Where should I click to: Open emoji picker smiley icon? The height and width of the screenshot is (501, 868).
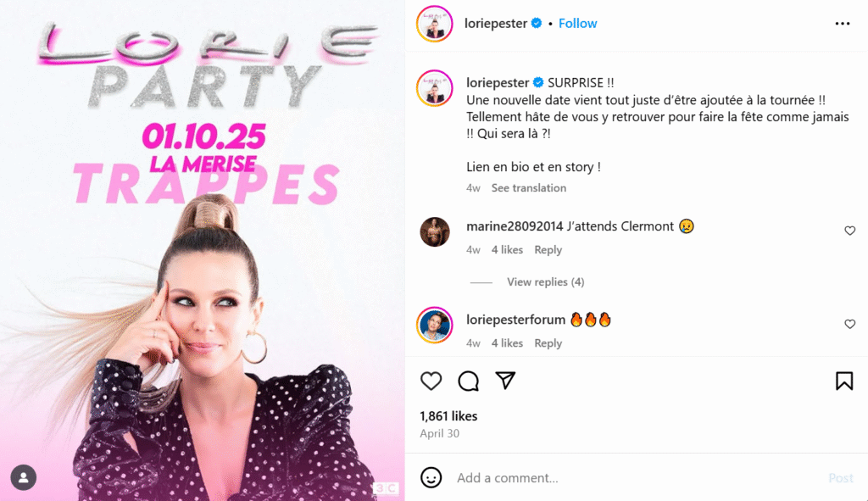(x=431, y=477)
